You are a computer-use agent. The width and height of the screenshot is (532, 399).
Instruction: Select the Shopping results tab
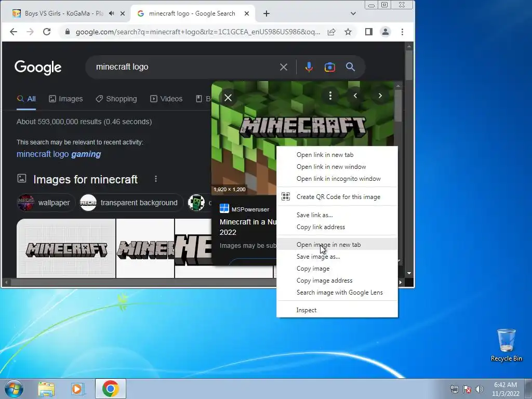[116, 99]
